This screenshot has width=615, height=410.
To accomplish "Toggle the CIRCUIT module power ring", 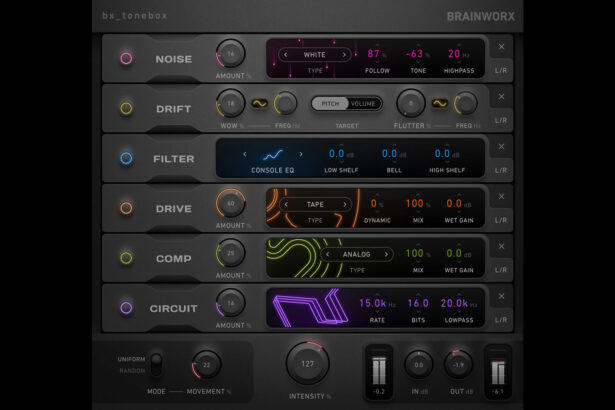I will (x=126, y=308).
